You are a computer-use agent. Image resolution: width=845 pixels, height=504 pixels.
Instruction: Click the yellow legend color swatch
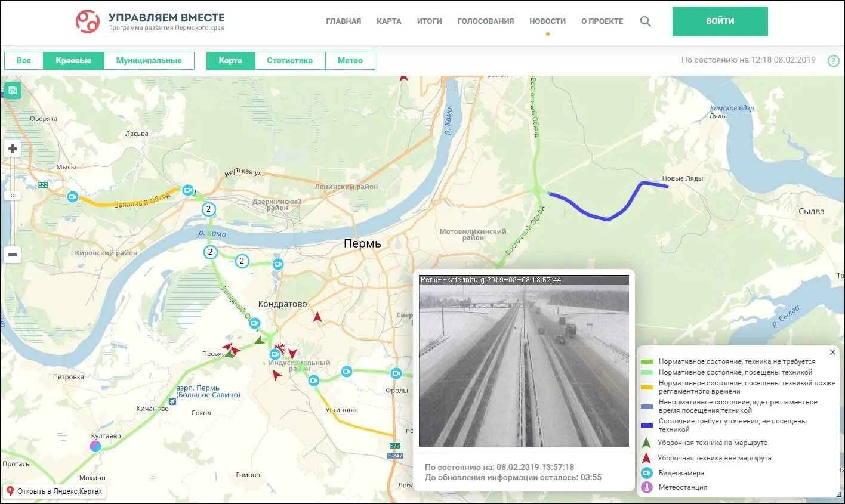647,387
